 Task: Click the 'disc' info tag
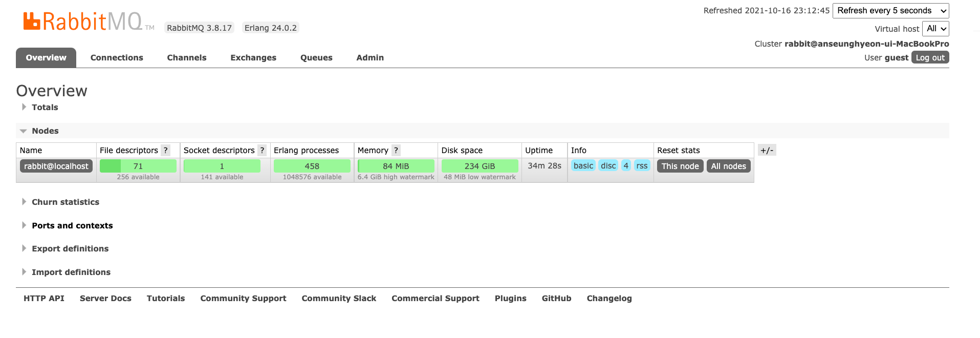tap(608, 165)
